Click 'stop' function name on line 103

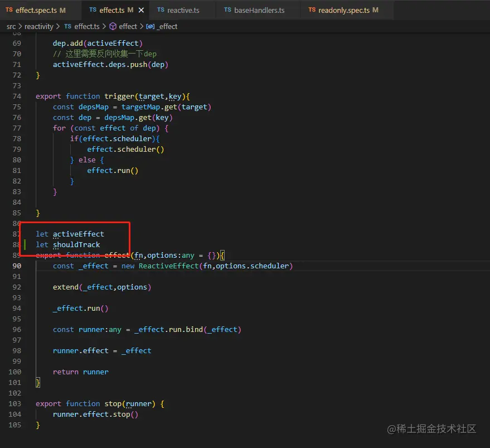tap(113, 404)
